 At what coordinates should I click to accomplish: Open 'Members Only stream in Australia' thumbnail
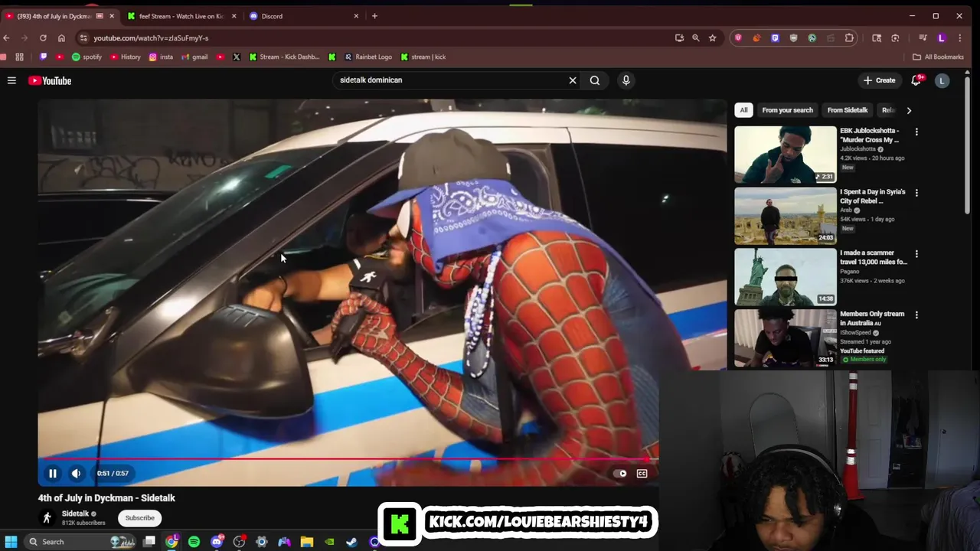pos(786,337)
